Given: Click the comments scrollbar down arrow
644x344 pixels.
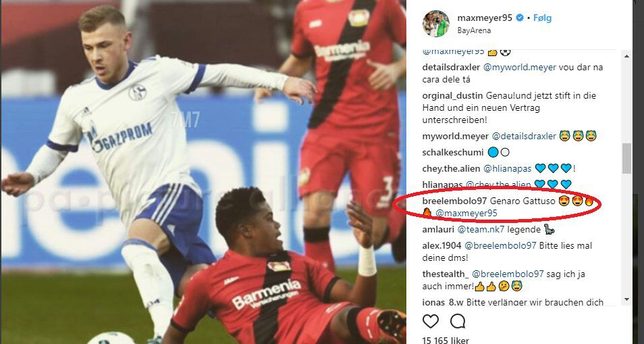Looking at the screenshot, I should tap(626, 299).
